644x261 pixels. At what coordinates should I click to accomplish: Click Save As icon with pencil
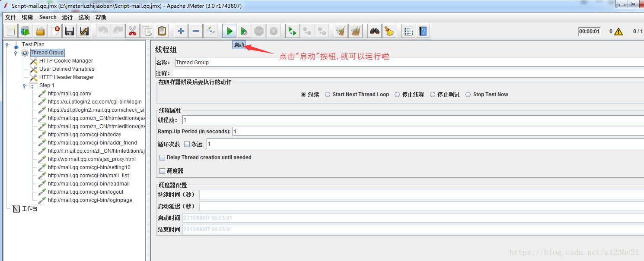tap(84, 31)
